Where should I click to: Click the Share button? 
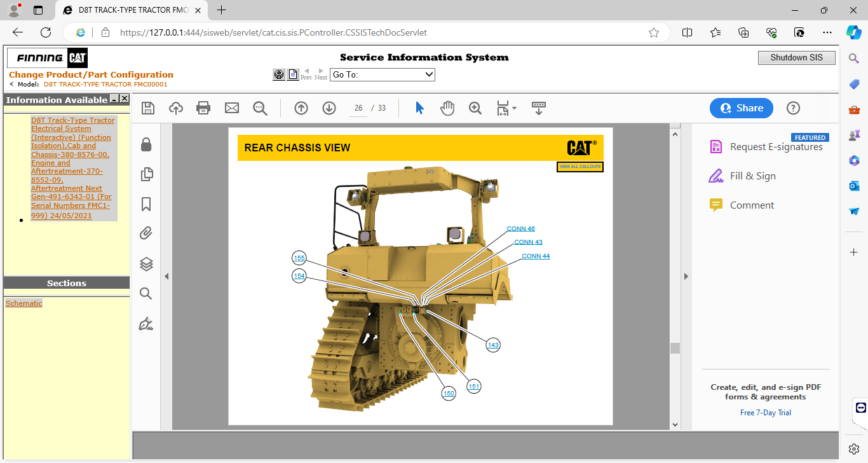[x=742, y=108]
